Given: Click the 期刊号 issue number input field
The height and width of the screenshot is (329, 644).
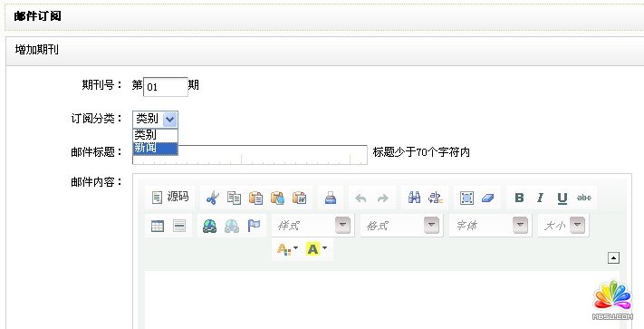Looking at the screenshot, I should tap(166, 87).
